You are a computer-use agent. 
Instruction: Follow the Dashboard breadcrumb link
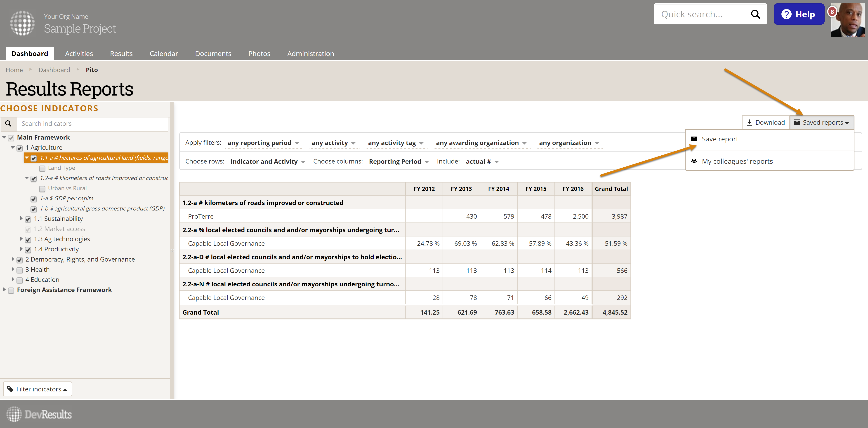54,70
